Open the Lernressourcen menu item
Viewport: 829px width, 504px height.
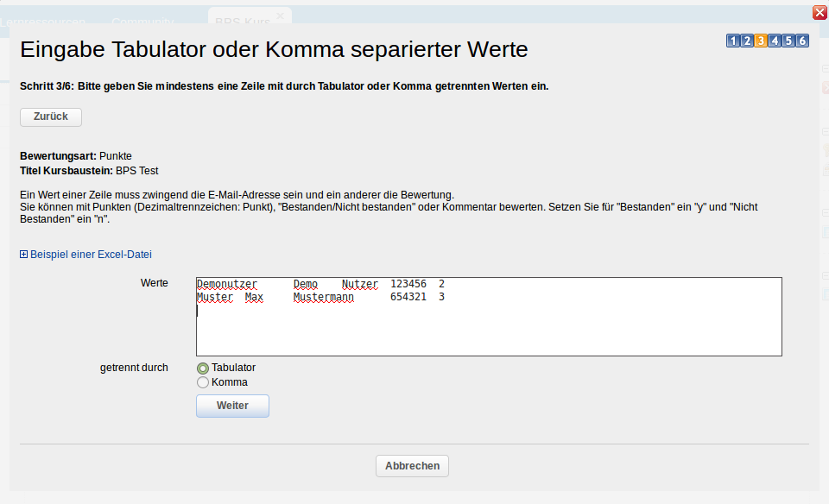click(x=43, y=22)
